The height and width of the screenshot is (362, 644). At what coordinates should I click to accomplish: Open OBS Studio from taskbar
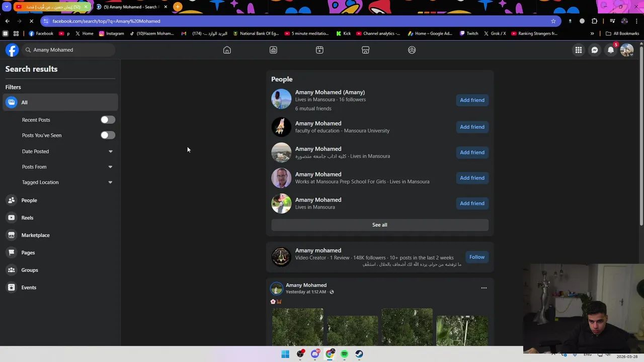coord(300,354)
